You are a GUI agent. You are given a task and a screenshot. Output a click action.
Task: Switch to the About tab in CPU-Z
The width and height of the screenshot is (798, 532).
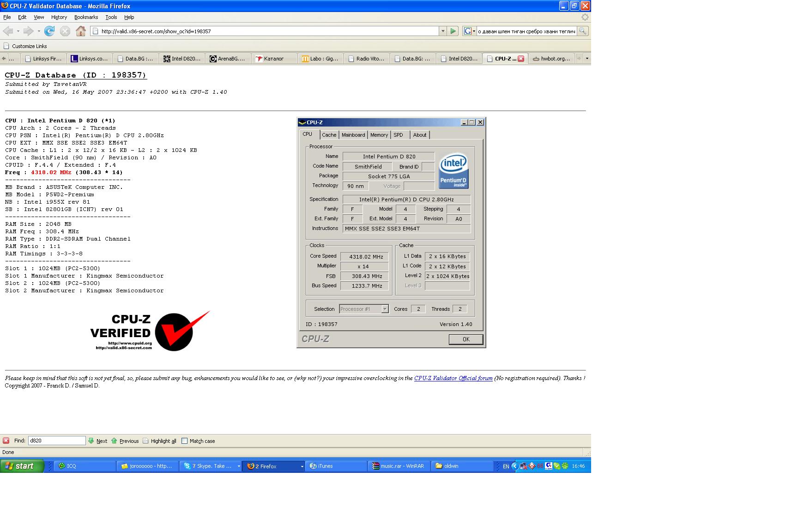click(420, 135)
